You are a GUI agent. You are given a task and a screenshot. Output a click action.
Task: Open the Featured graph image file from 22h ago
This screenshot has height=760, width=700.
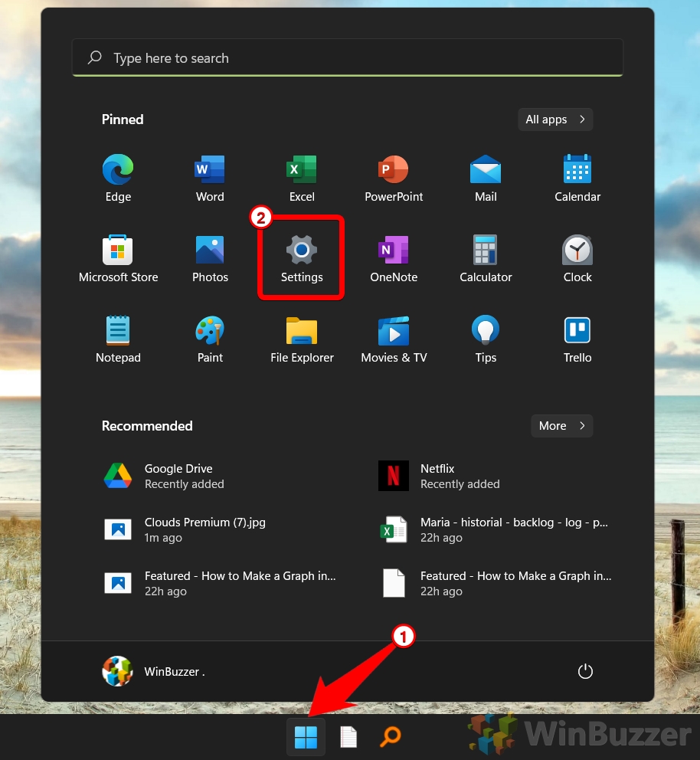tap(221, 583)
